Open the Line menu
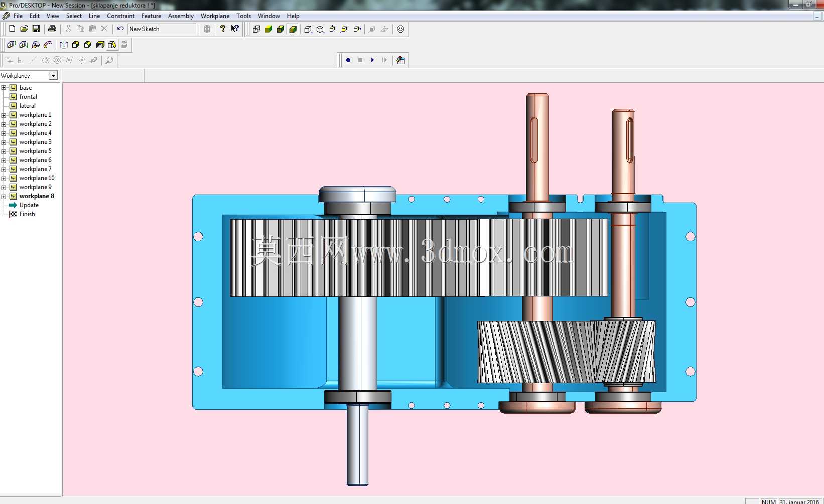Screen dimensions: 824x504 [x=94, y=16]
